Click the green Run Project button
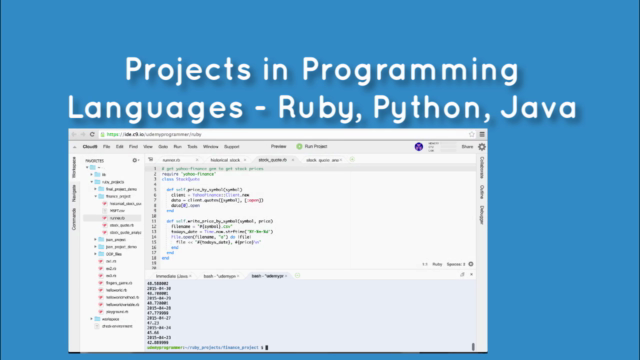This screenshot has height=360, width=640. [312, 146]
